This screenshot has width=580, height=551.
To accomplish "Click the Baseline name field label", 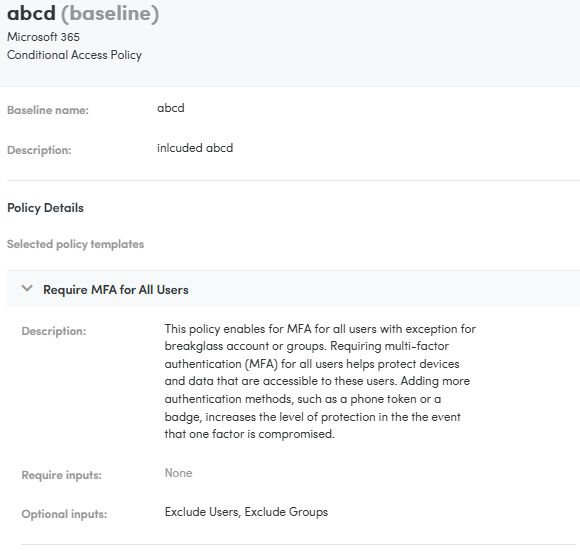I will (48, 110).
